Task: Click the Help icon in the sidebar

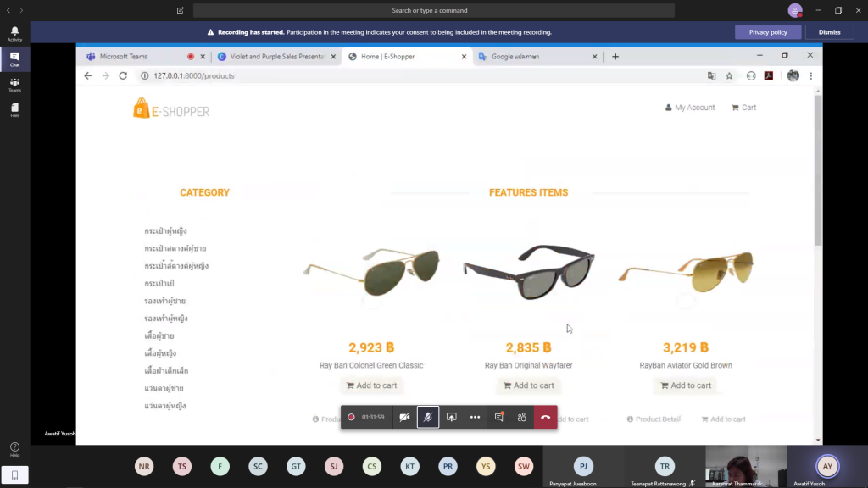Action: pos(14,449)
